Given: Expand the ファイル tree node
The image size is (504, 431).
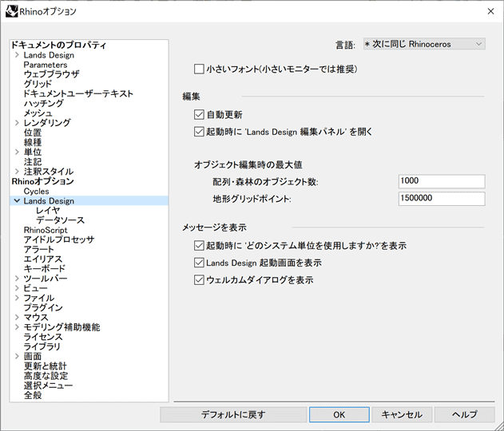Looking at the screenshot, I should 17,298.
